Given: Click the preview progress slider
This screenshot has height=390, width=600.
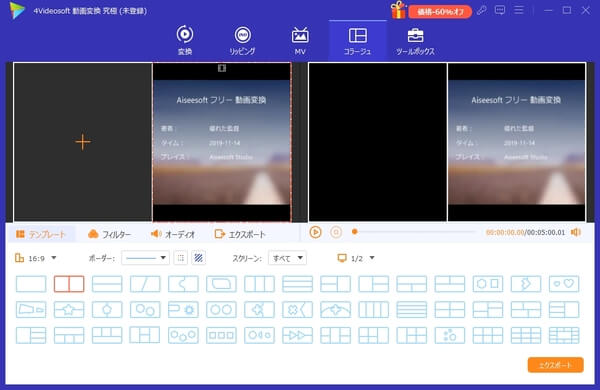Looking at the screenshot, I should (413, 232).
